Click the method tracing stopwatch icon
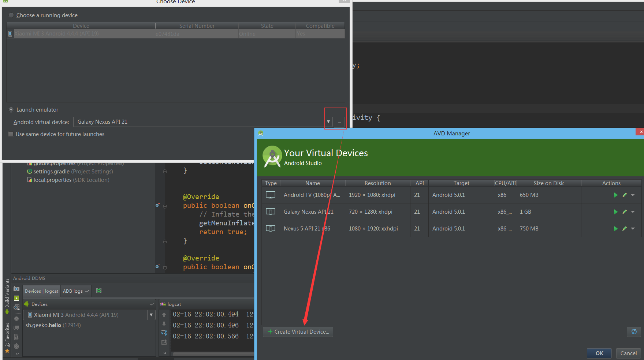644x360 pixels. click(x=16, y=346)
